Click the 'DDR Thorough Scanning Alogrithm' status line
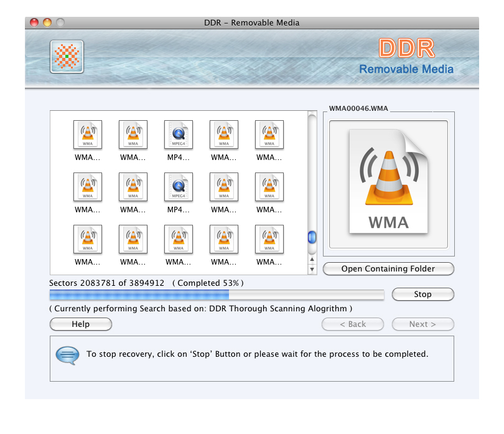This screenshot has width=504, height=434. [200, 308]
